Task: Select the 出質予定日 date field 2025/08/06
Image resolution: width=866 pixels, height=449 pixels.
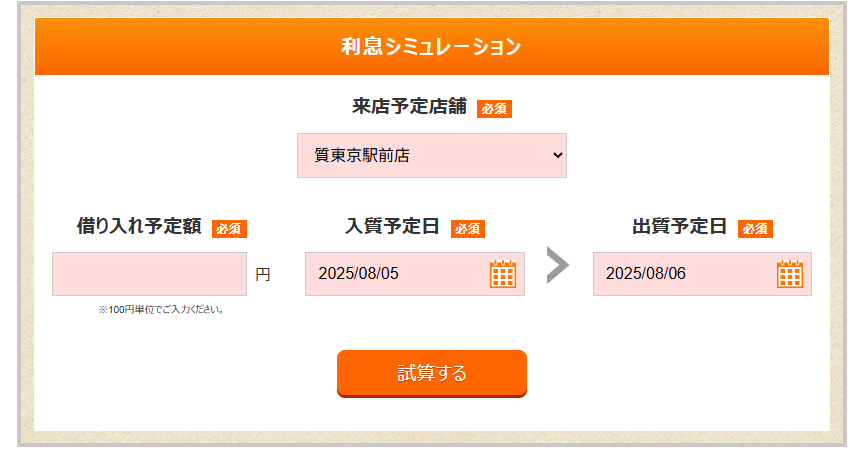Action: pos(703,274)
